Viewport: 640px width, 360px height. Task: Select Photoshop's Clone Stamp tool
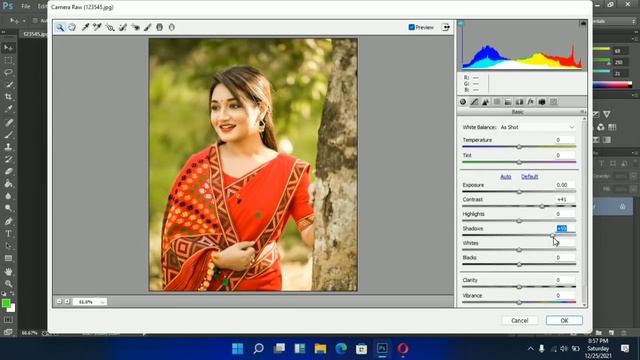pos(8,147)
